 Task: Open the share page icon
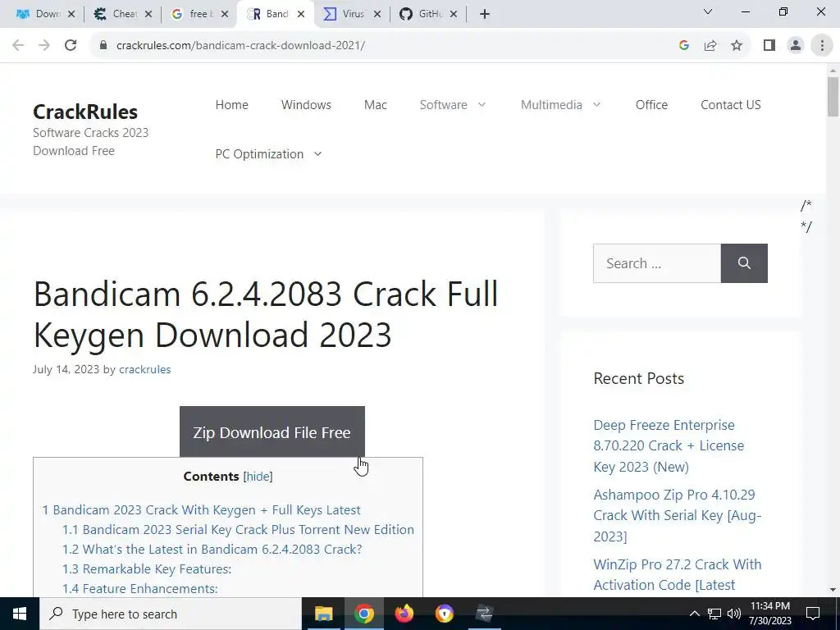710,46
